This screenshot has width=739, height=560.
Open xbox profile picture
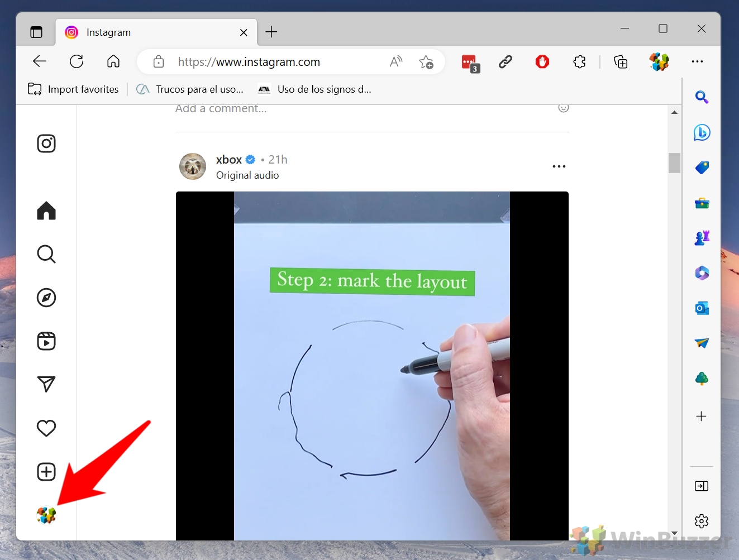pyautogui.click(x=193, y=166)
